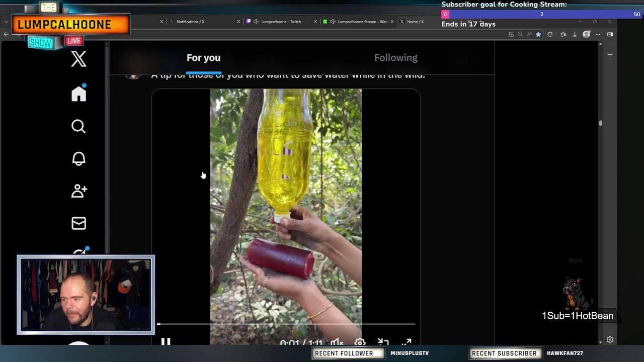Open the X logo home link
The width and height of the screenshot is (644, 362).
coord(78,59)
